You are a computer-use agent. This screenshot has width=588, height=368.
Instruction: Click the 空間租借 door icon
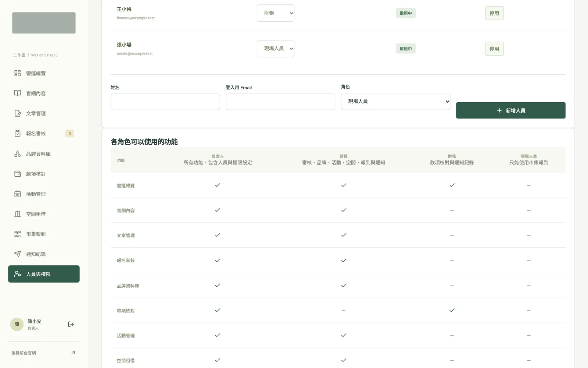point(17,214)
